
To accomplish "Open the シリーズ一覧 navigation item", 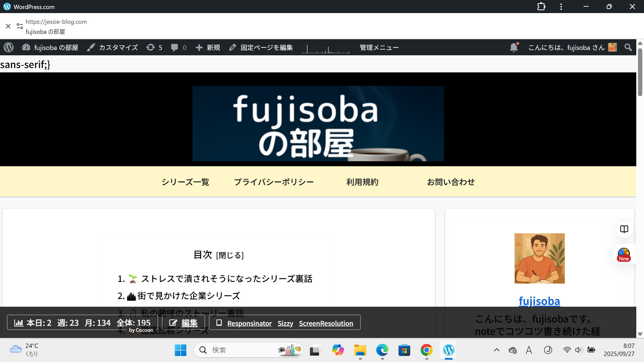I will pos(185,182).
